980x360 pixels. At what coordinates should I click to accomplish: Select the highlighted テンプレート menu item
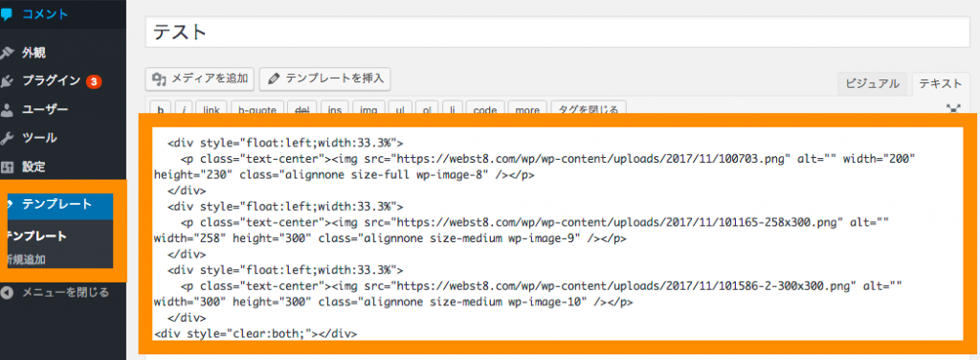(x=60, y=205)
